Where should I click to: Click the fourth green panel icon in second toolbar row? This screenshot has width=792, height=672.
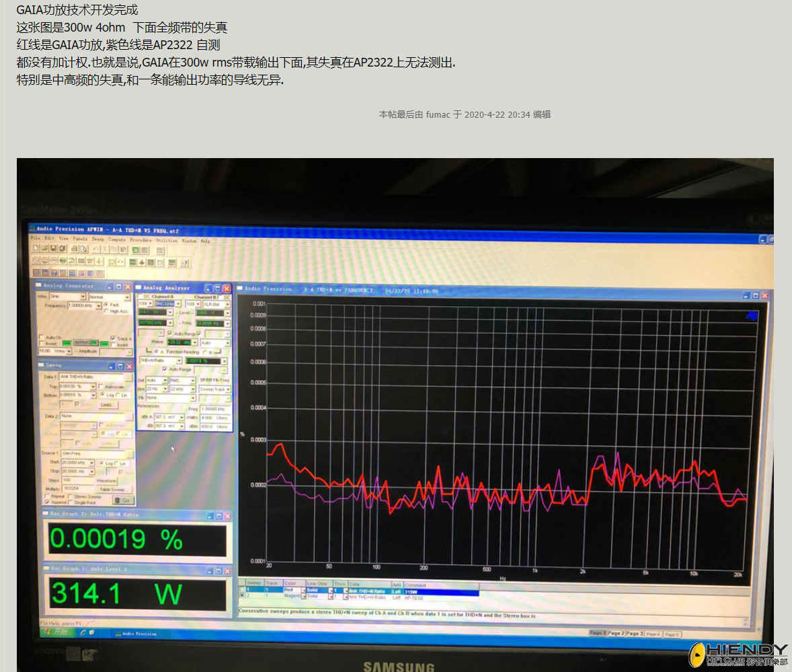coord(63,261)
